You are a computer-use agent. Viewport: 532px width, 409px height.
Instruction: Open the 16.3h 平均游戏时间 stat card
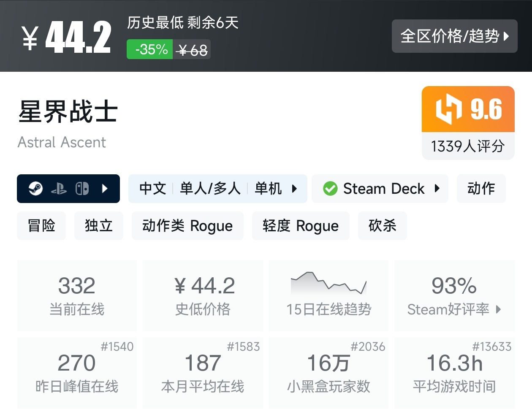454,373
